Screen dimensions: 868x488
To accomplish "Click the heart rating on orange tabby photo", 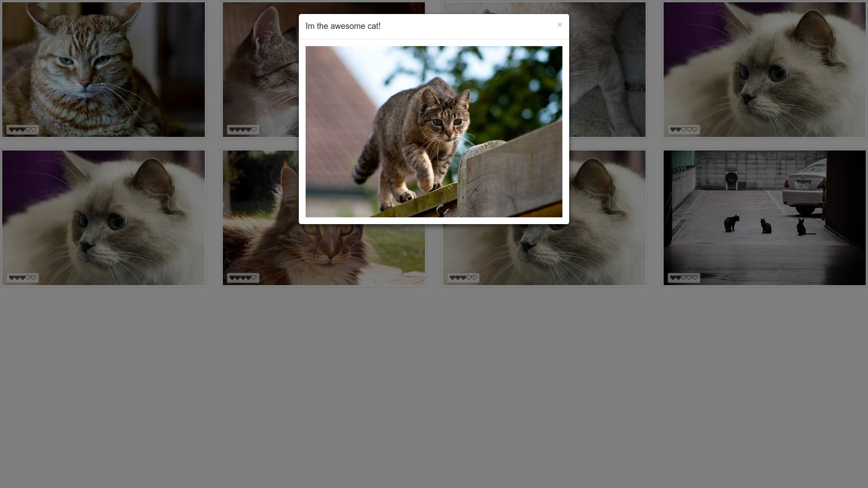I will pos(23,130).
